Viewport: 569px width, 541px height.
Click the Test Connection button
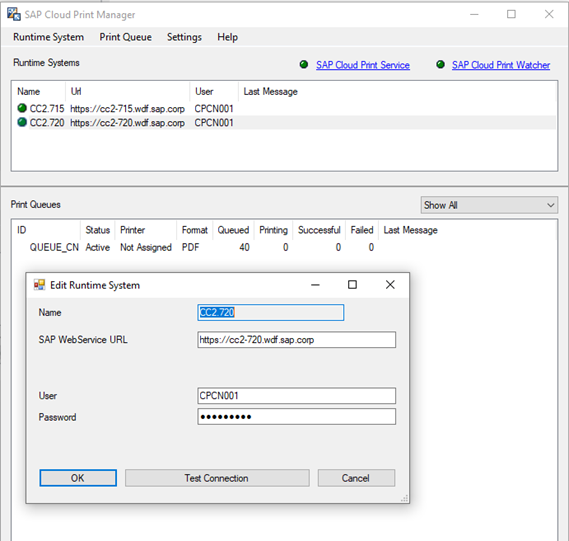click(x=217, y=478)
